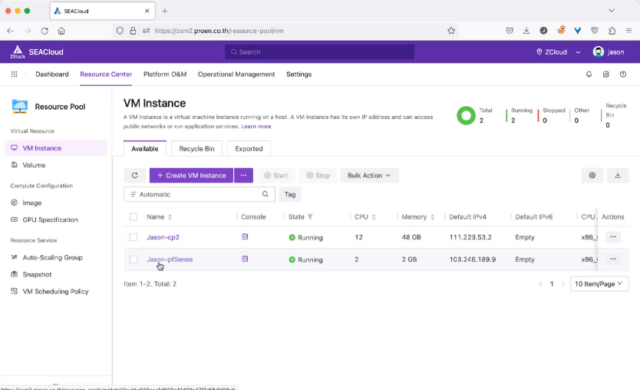This screenshot has width=640, height=390.
Task: List all tabs chevron in browser
Action: [x=611, y=11]
